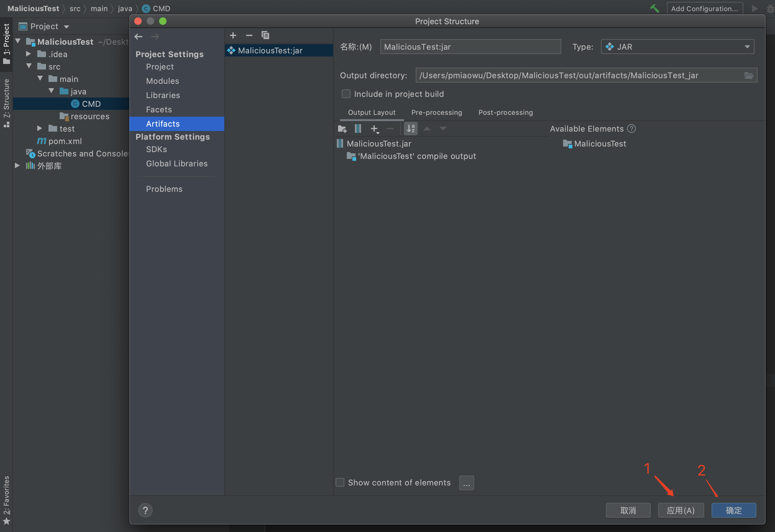Click the create archive icon in Output Layout

(358, 129)
